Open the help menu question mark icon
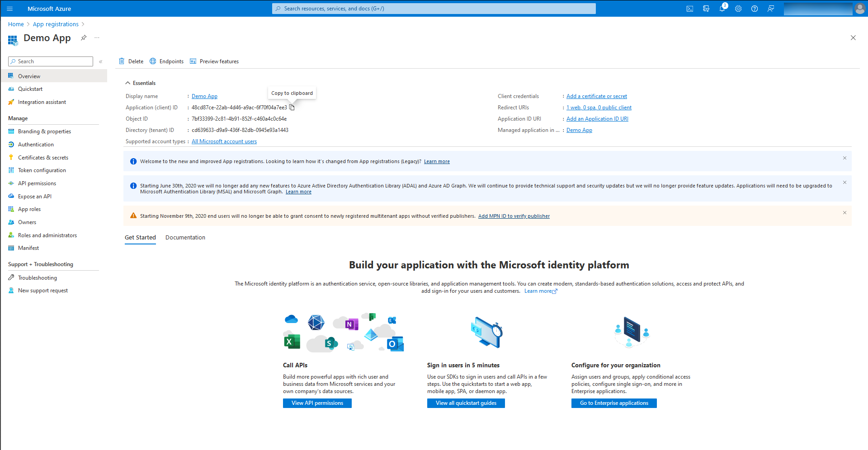The width and height of the screenshot is (868, 450). [x=754, y=9]
